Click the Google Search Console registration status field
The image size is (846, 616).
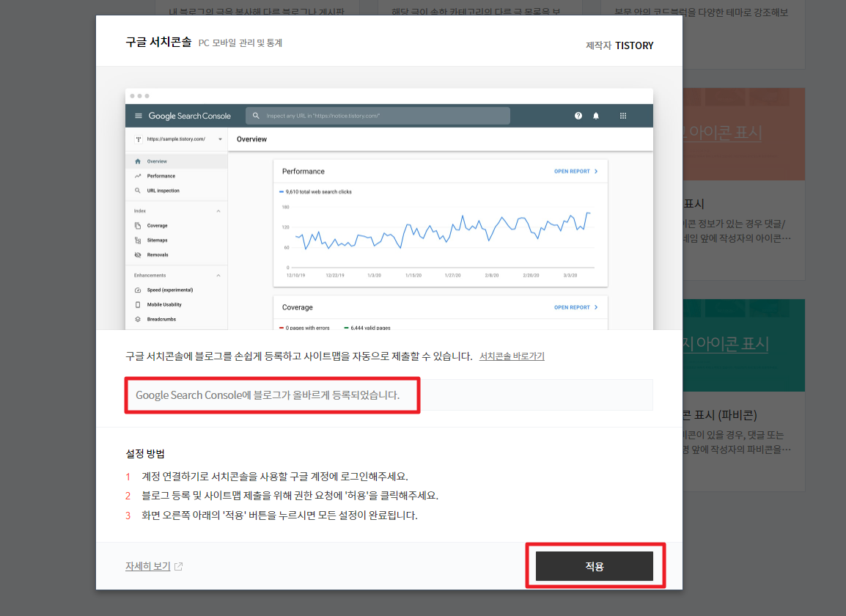point(389,395)
